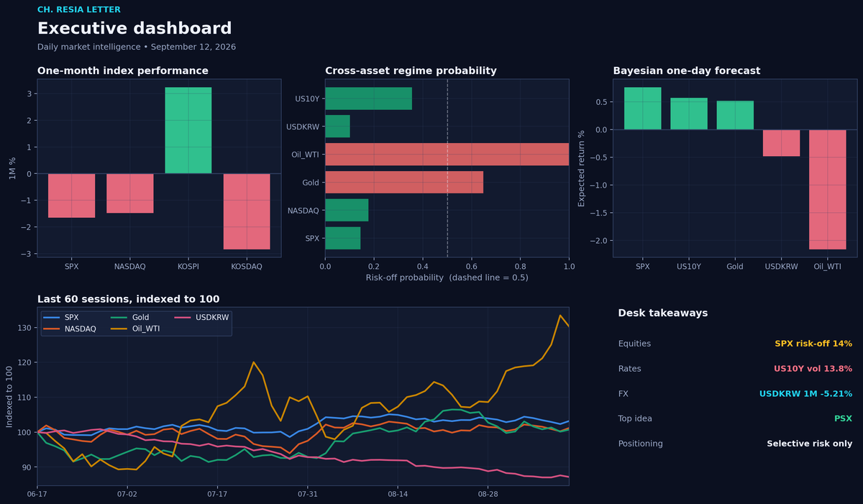863x504 pixels.
Task: Click the Gold regime probability bar
Action: (x=404, y=182)
